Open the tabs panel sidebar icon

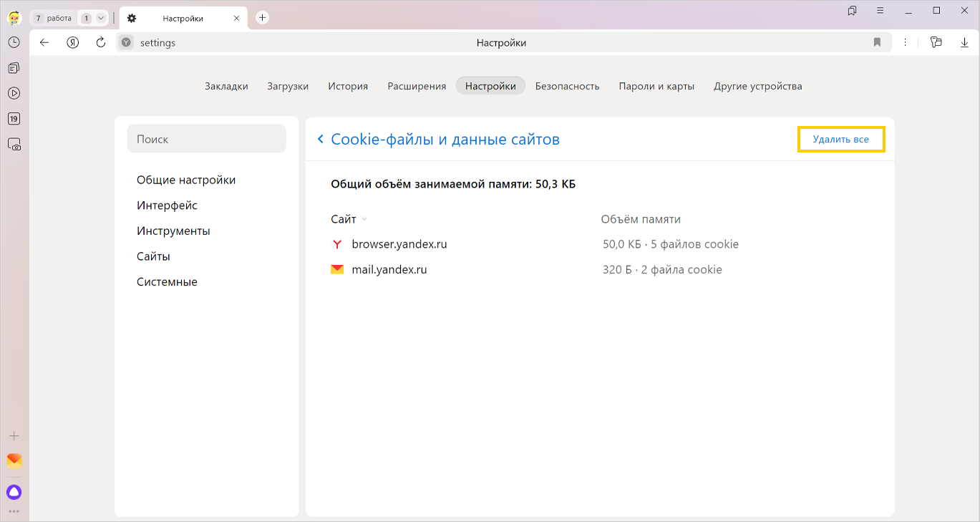tap(14, 68)
